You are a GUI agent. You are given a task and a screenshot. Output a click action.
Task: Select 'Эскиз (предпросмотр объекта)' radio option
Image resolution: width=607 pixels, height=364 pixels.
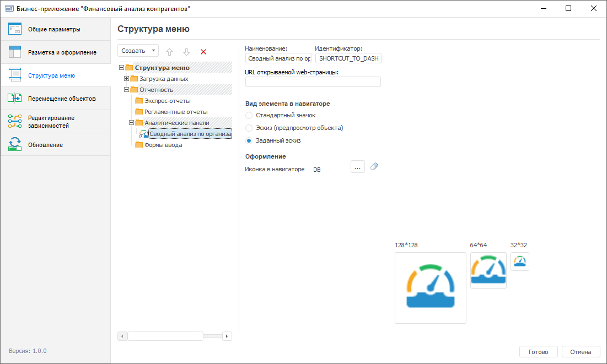(x=249, y=128)
